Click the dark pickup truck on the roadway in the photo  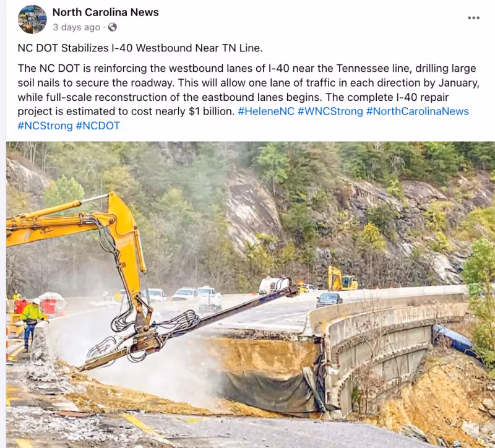point(329,299)
